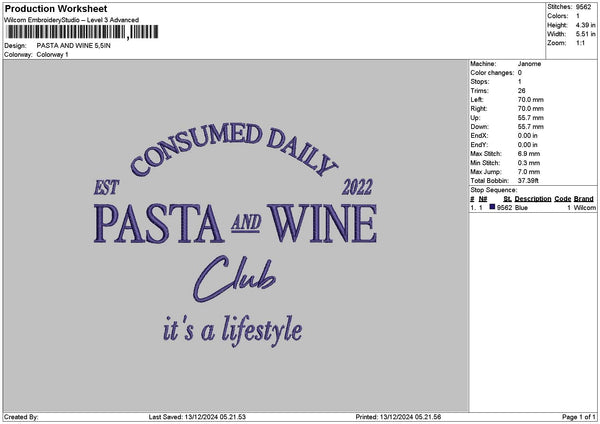This screenshot has width=600, height=424.
Task: Click the 'St.' column header
Action: click(x=507, y=199)
